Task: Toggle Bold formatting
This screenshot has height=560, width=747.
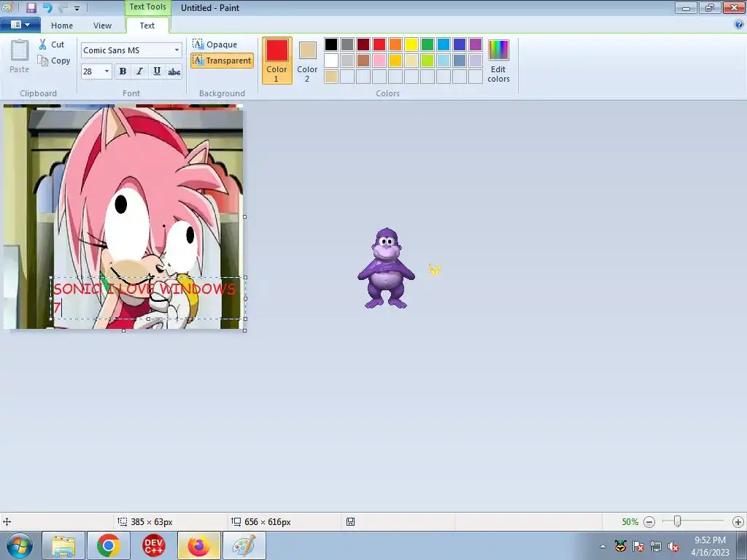Action: (x=123, y=71)
